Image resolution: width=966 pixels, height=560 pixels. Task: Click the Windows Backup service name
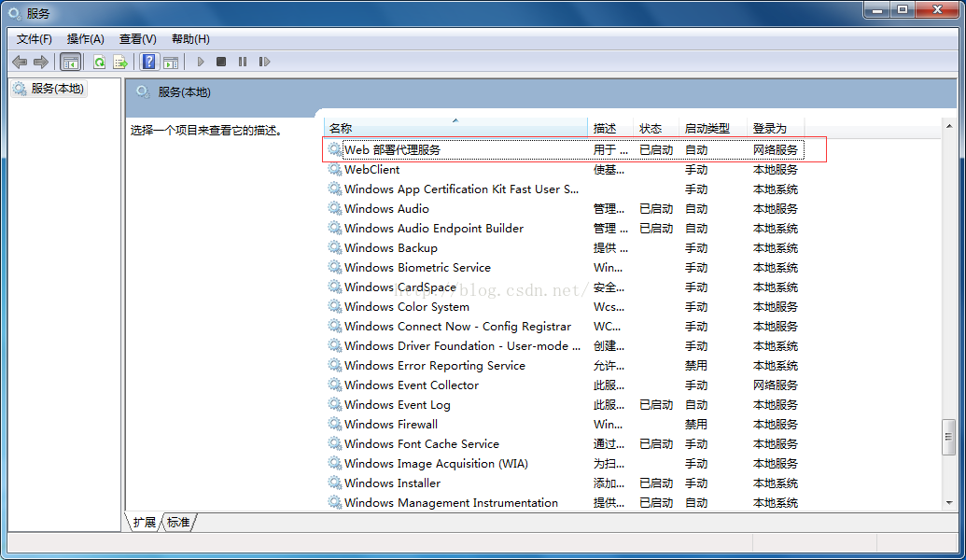pos(391,247)
